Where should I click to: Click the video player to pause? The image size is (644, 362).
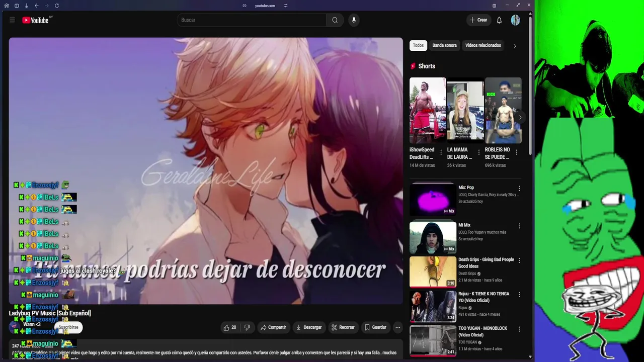(206, 171)
